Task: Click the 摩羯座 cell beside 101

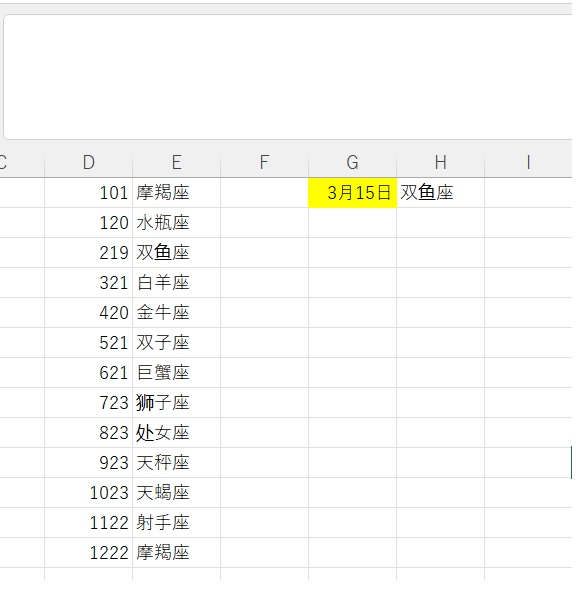Action: tap(177, 193)
